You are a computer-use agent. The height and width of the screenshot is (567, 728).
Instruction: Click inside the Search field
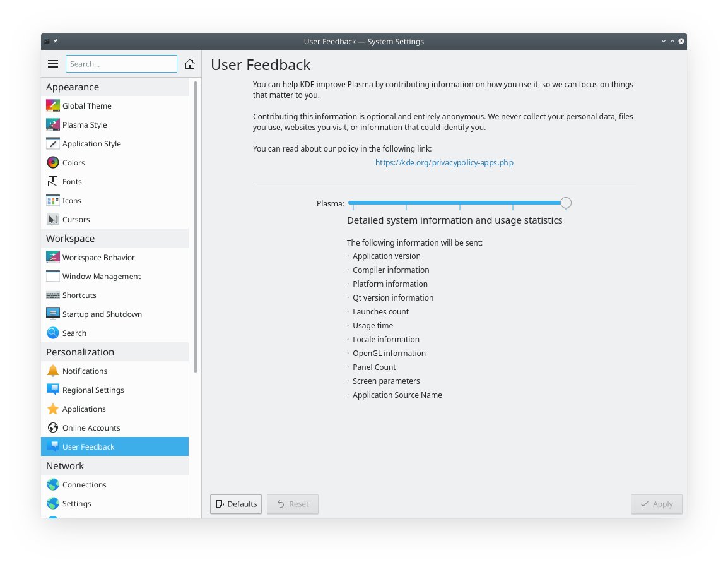coord(121,64)
